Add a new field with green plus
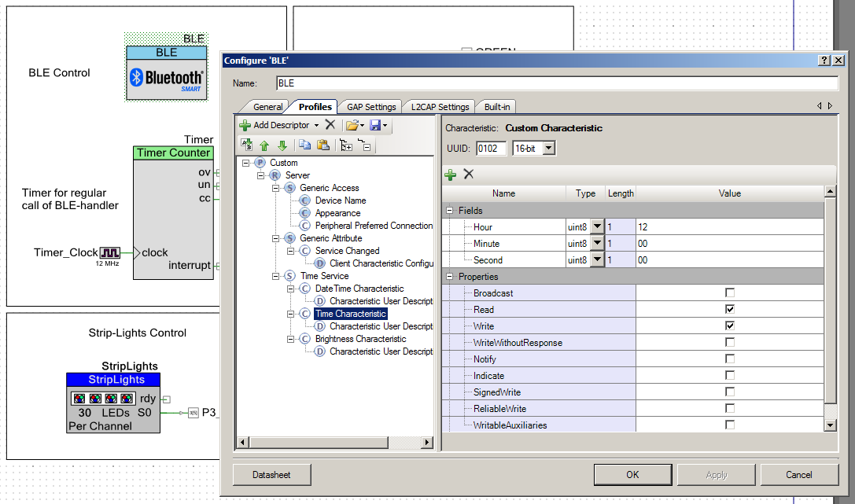 [x=451, y=175]
